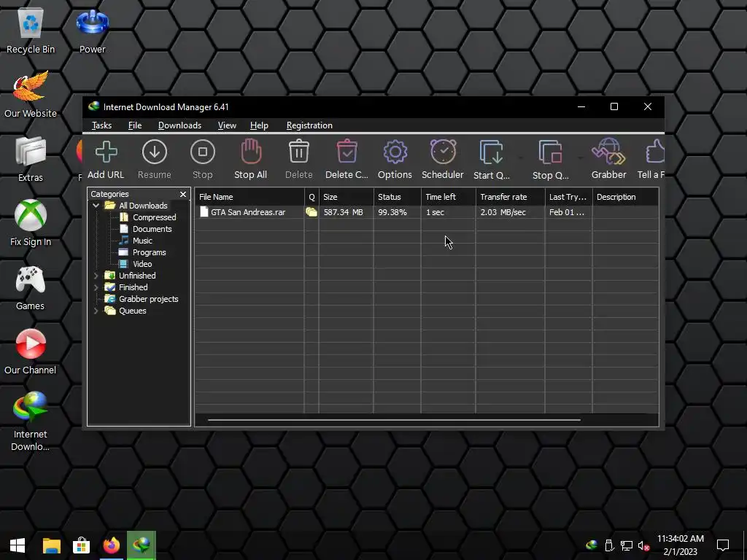
Task: Sort by the File Name column header
Action: 249,197
